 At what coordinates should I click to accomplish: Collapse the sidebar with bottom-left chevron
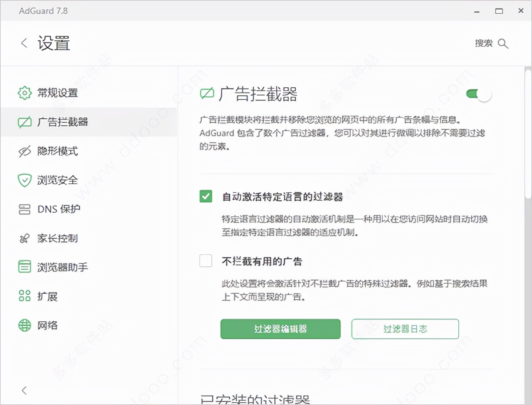coord(24,390)
